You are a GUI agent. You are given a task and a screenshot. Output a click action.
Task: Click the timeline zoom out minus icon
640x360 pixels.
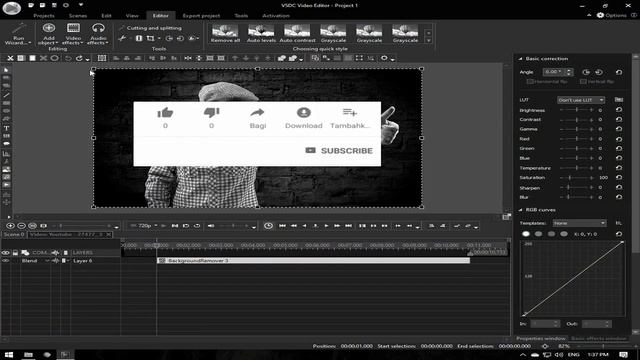[x=21, y=226]
